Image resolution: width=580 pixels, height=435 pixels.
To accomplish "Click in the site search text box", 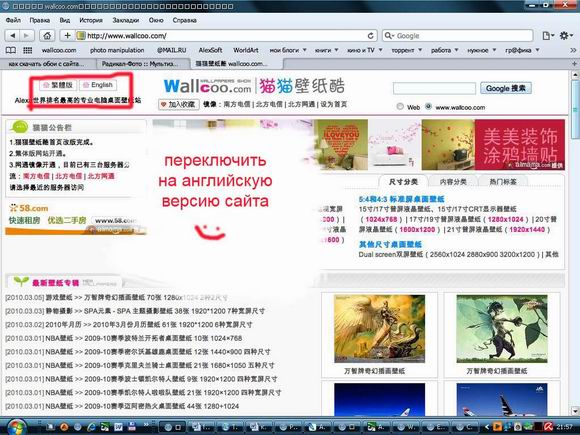I will [x=434, y=88].
